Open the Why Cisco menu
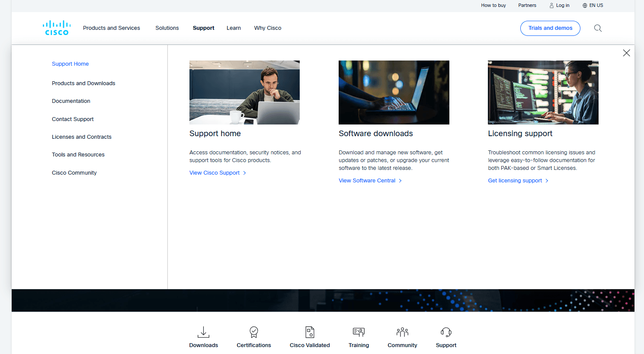 point(268,28)
